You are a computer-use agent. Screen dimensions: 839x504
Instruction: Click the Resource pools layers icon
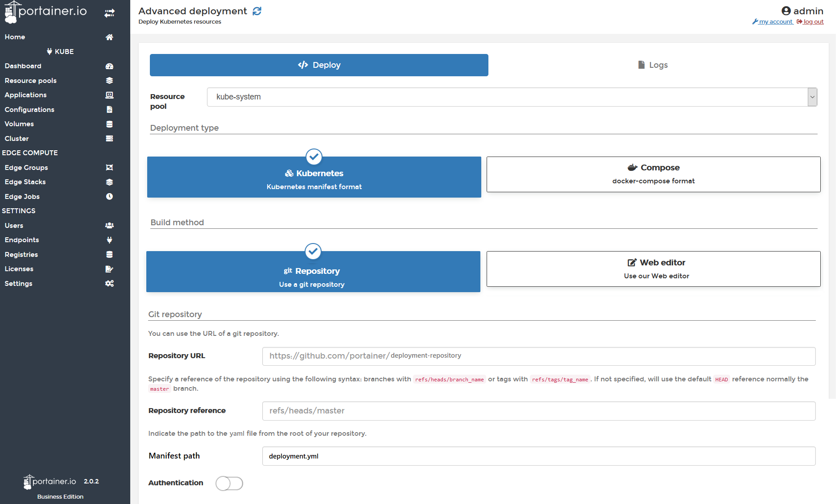coord(109,81)
